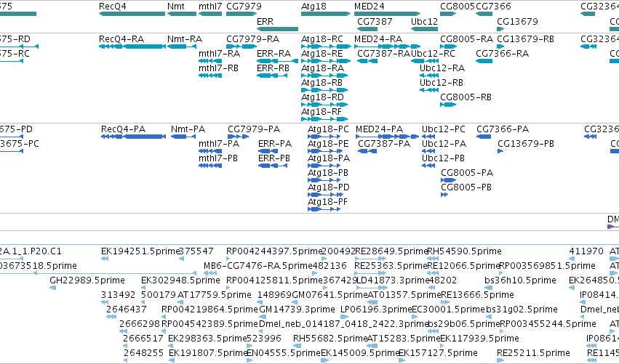The width and height of the screenshot is (619, 364).
Task: Click the CG13679-PB protein
Action: coord(500,151)
